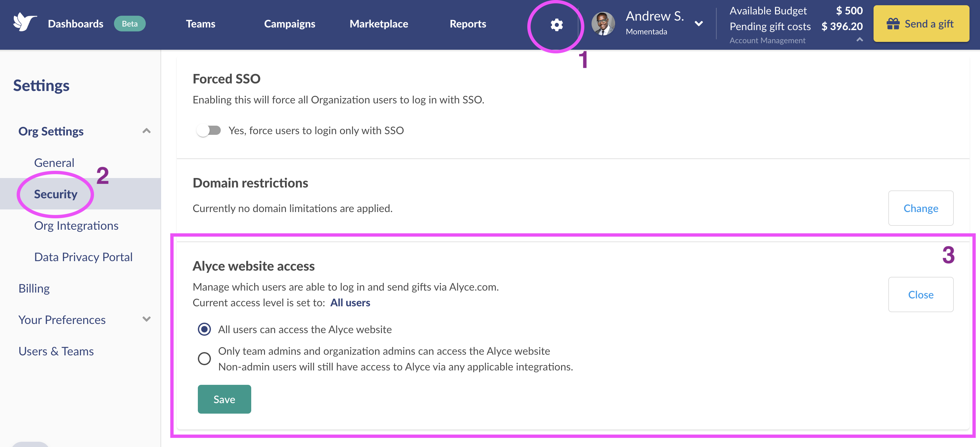Screen dimensions: 980x447
Task: Click the Momentada organization name
Action: [x=646, y=31]
